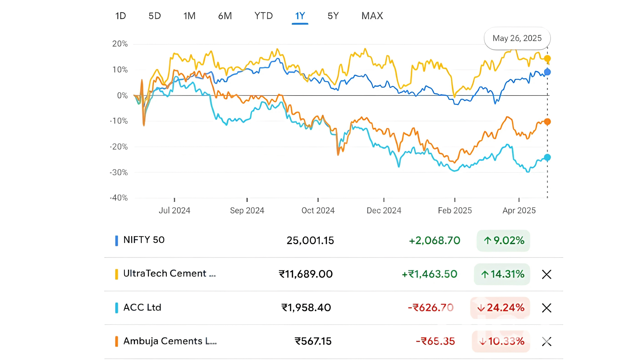This screenshot has width=637, height=364.
Task: Click the Jul 2024 axis label
Action: 174,210
